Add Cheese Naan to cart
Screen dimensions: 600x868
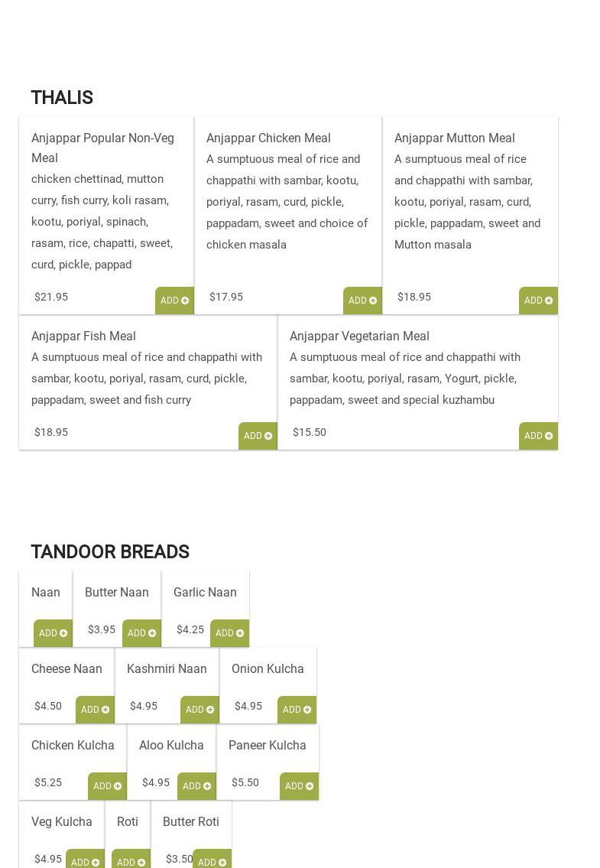(x=95, y=710)
